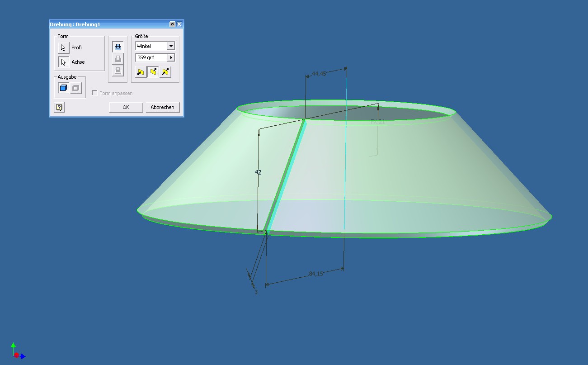The image size is (588, 365).
Task: Click the dimension value 3 below the profile
Action: 256,292
